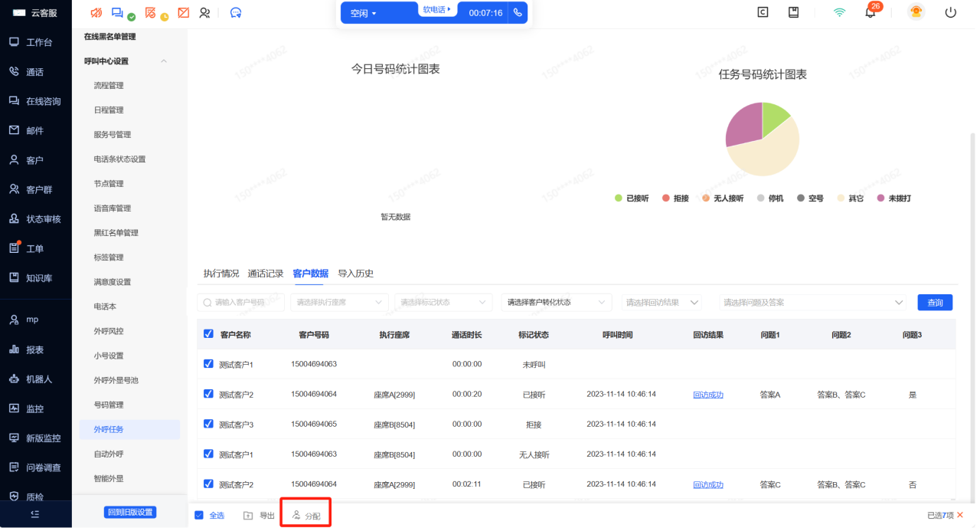Uncheck the 测试客户1 row with status 无人接听
Screen dimensions: 980x528
point(208,454)
